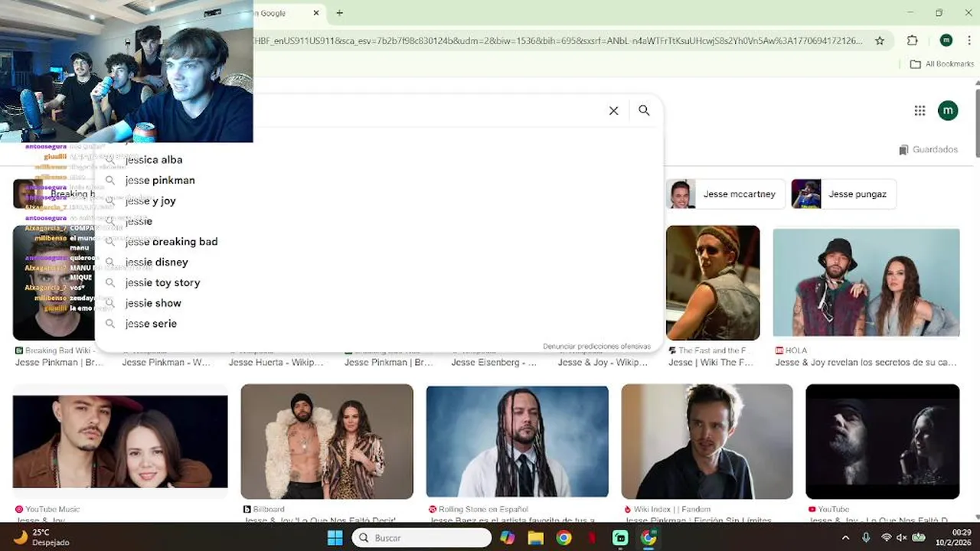Bookmark this page with the star icon
The height and width of the screenshot is (551, 980).
(x=880, y=41)
